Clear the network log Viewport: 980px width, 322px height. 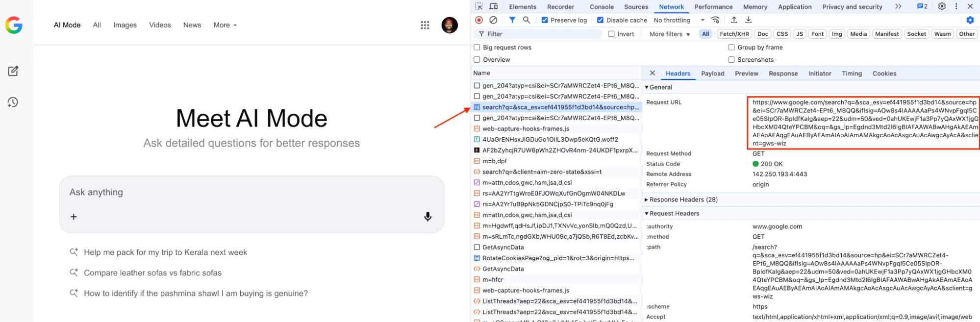coord(494,20)
